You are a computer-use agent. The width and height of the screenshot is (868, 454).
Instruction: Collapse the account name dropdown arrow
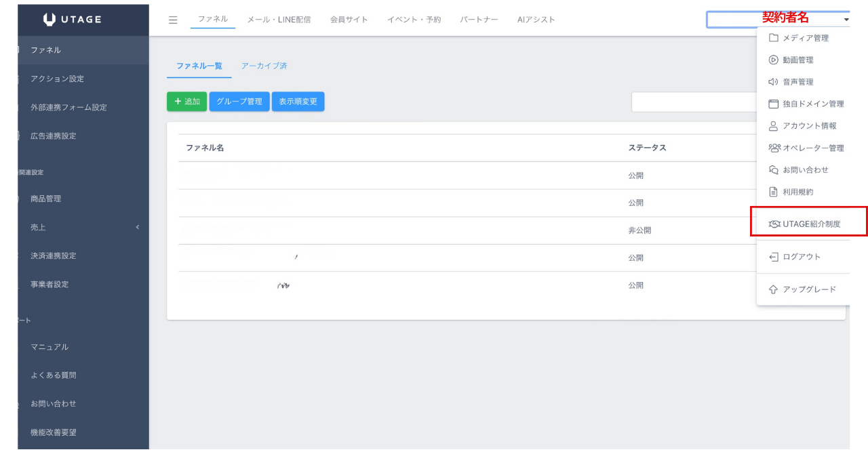pyautogui.click(x=846, y=20)
